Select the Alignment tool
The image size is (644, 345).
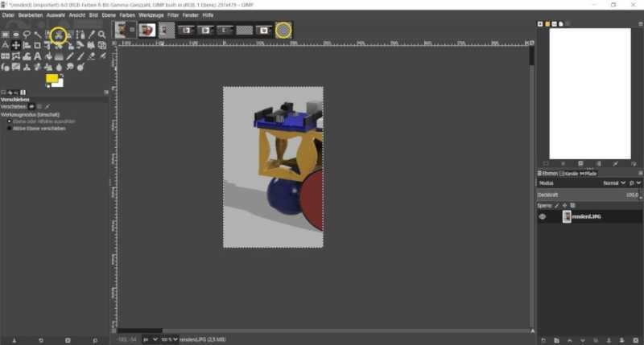(x=27, y=45)
